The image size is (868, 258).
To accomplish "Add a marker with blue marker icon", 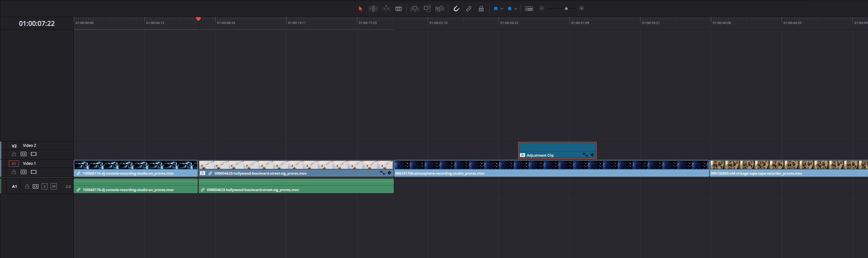I will [x=510, y=9].
